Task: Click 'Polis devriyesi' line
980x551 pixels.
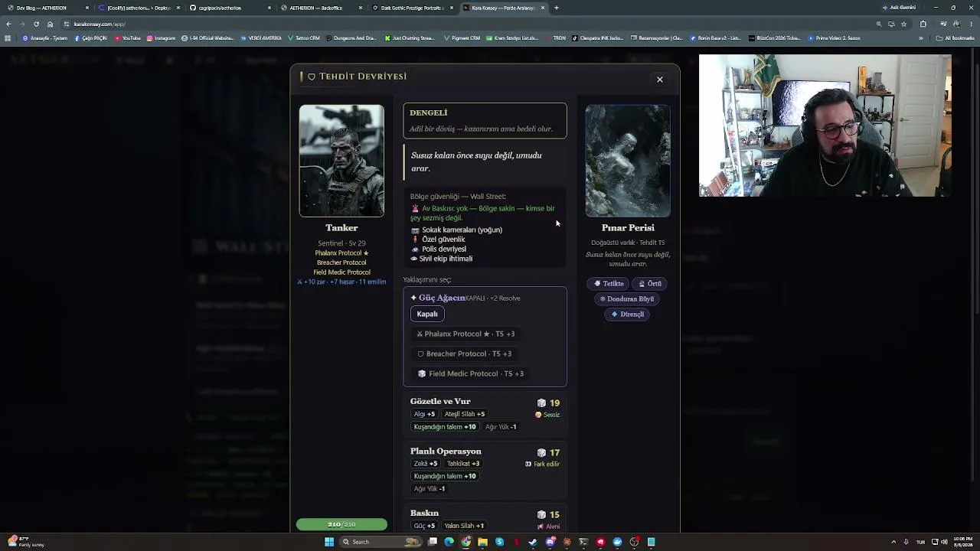Action: pos(438,249)
